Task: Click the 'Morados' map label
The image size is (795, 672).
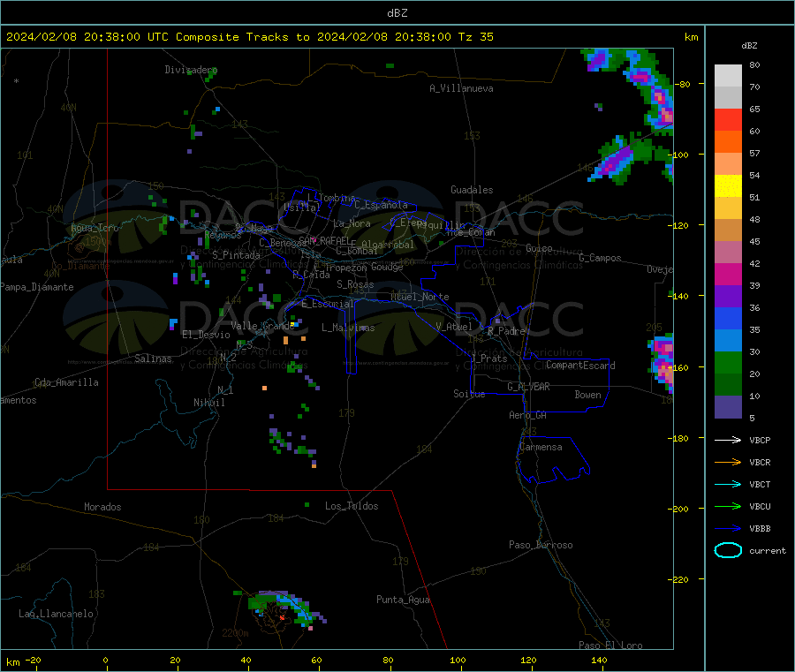Action: 102,507
